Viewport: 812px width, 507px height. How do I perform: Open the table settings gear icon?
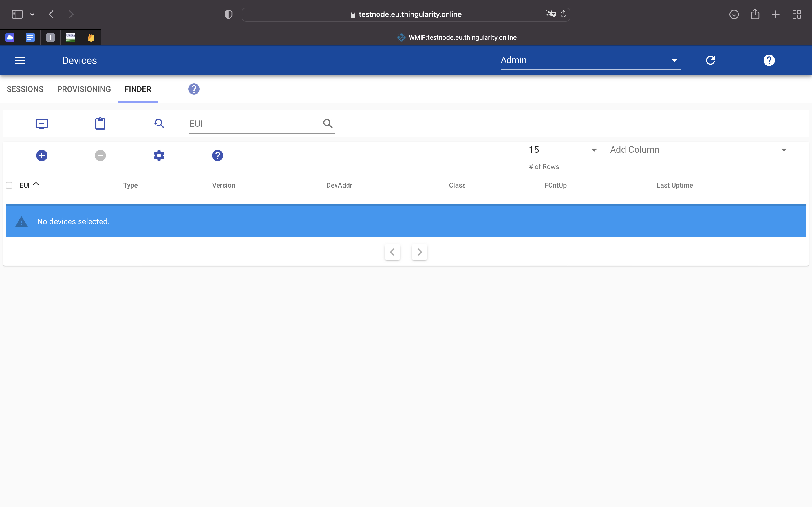tap(159, 155)
